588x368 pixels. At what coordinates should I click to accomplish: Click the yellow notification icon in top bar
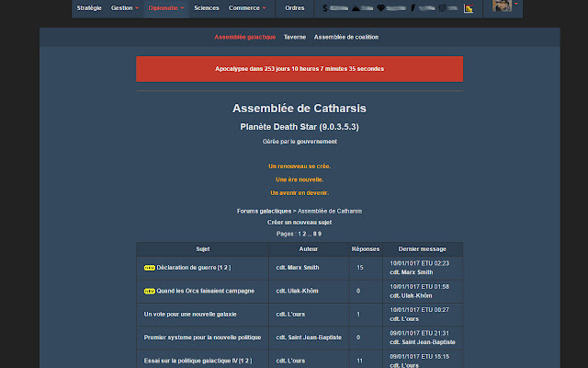pyautogui.click(x=469, y=7)
